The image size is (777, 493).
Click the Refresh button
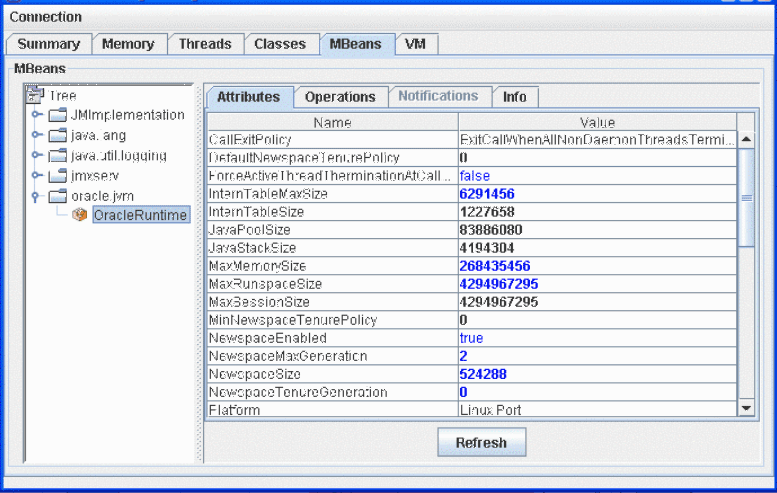(x=482, y=442)
